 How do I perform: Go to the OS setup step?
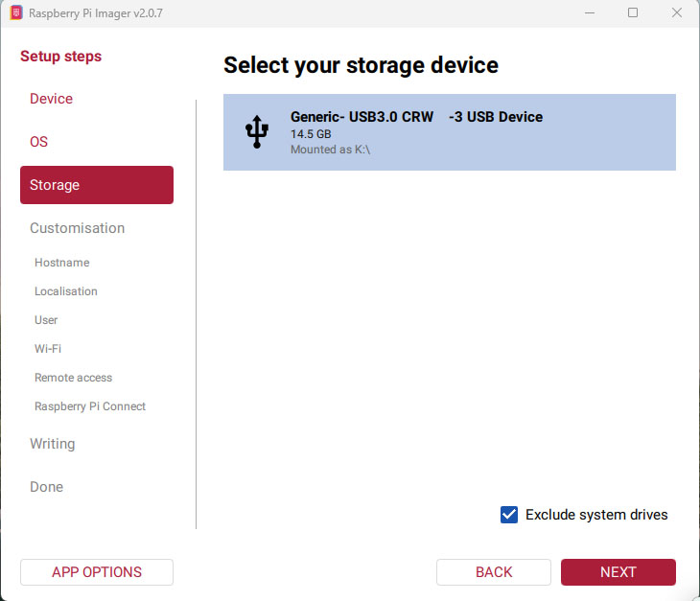(x=38, y=142)
